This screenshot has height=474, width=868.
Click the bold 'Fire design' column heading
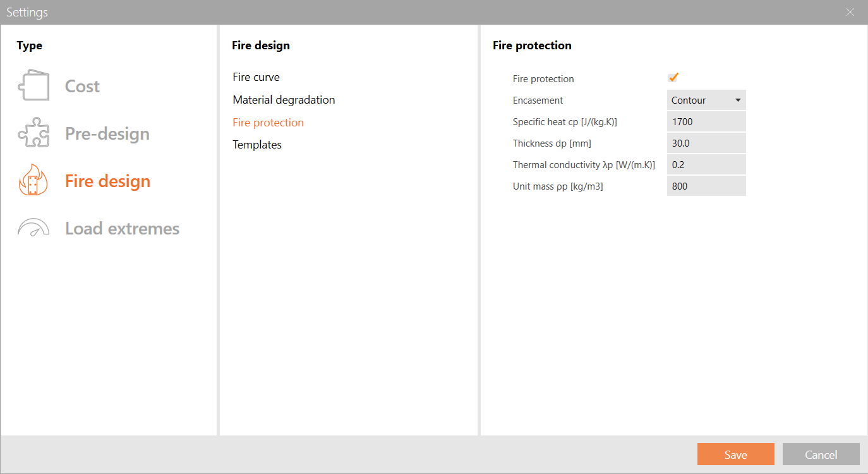261,46
